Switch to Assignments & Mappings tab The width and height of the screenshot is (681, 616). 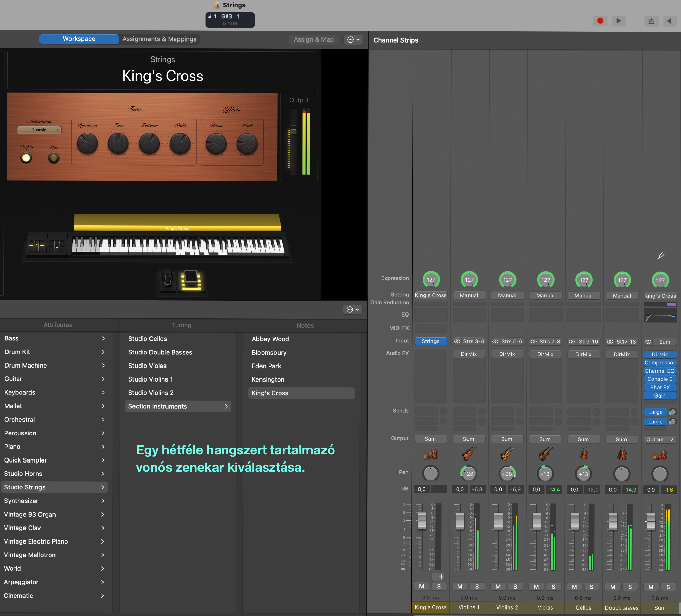(x=159, y=39)
